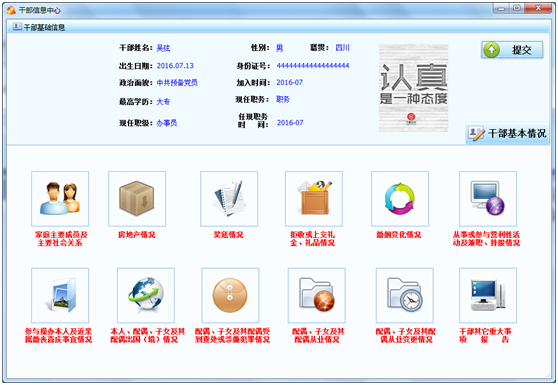Open 干部其它重大事项报告 computer icon
Screen dimensions: 558x385
coord(488,295)
